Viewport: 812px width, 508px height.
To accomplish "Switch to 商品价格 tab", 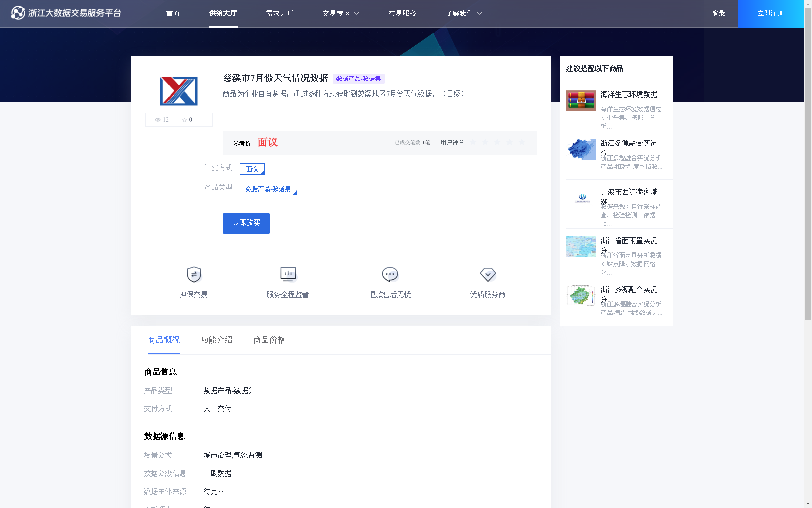I will 269,340.
